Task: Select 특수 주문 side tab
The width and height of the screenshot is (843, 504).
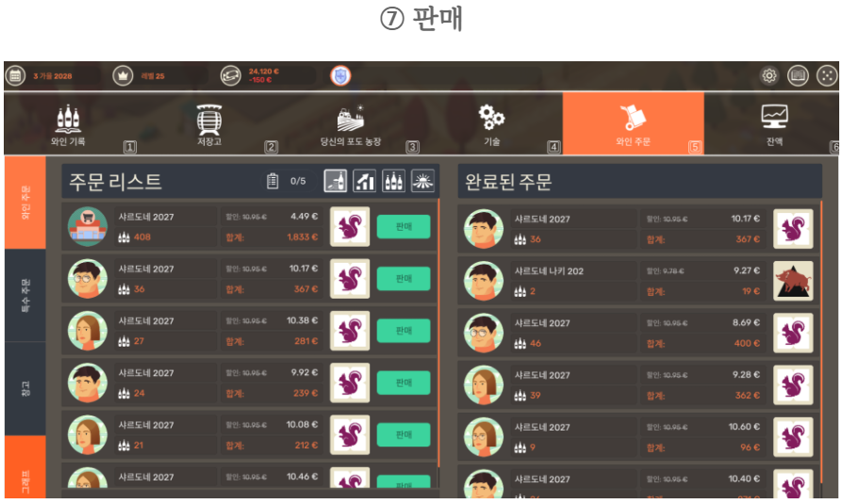Action: tap(25, 295)
